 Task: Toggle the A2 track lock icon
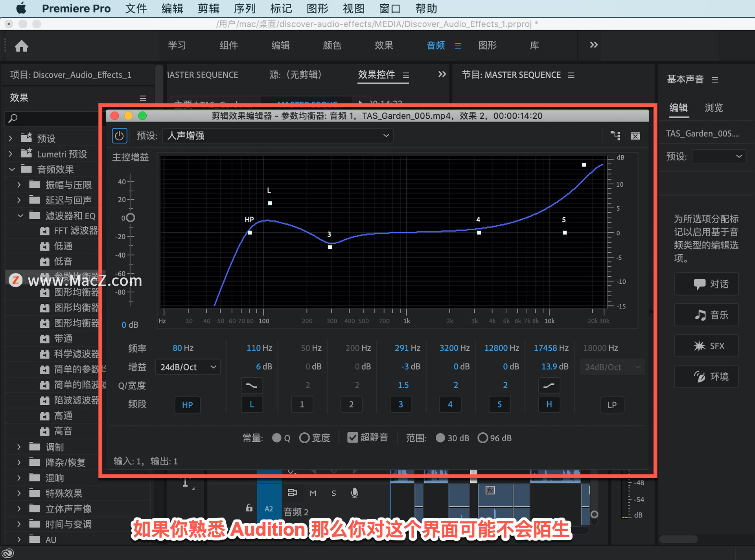click(x=249, y=508)
